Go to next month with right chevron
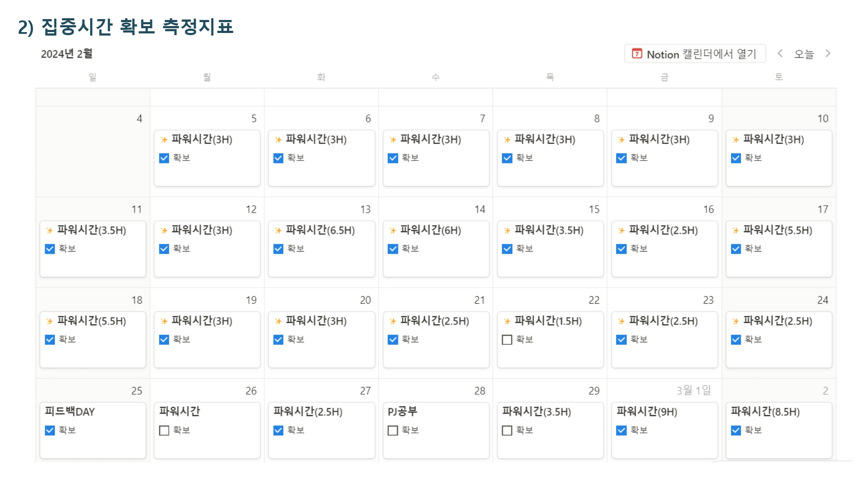The width and height of the screenshot is (868, 488). [x=828, y=53]
